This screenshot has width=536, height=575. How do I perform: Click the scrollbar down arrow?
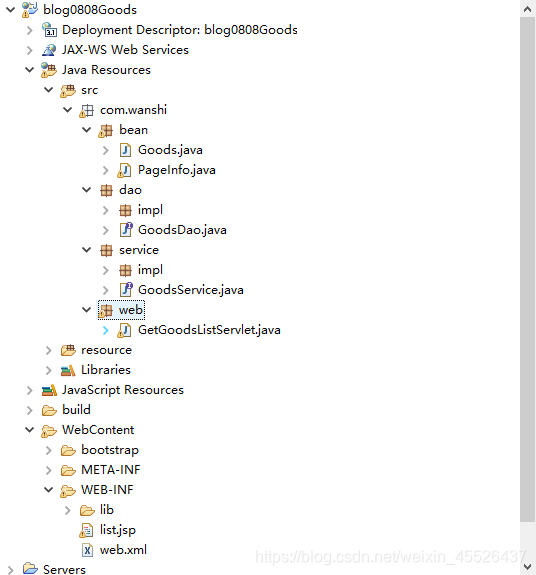tap(528, 567)
